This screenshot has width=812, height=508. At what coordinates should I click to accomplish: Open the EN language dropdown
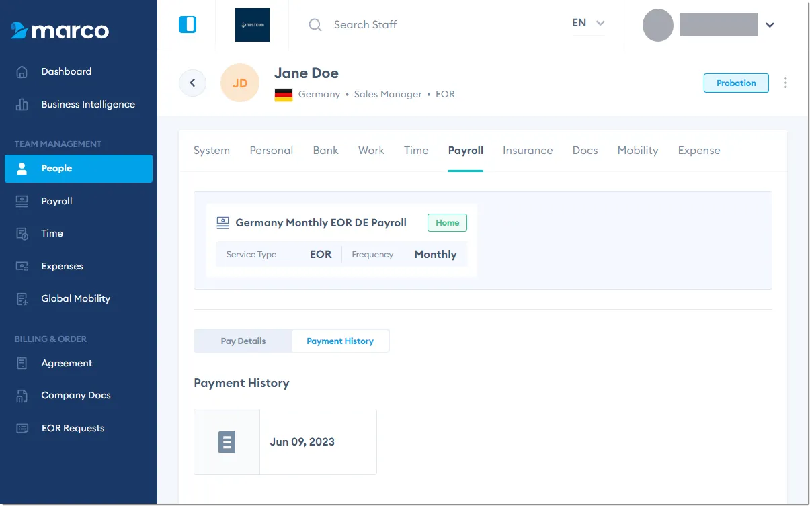click(588, 23)
